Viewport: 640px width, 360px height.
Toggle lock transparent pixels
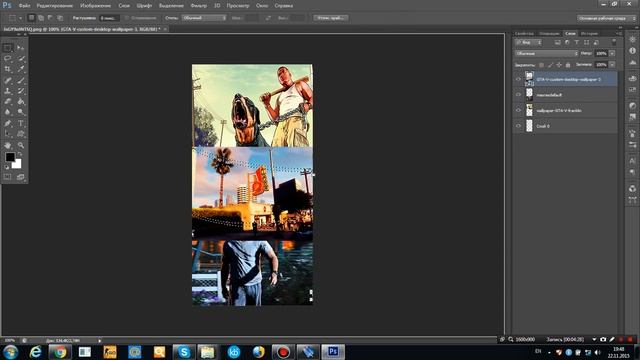coord(542,65)
